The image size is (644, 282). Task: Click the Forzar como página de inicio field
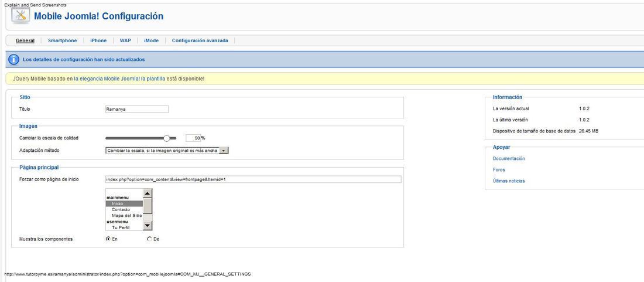click(x=253, y=179)
